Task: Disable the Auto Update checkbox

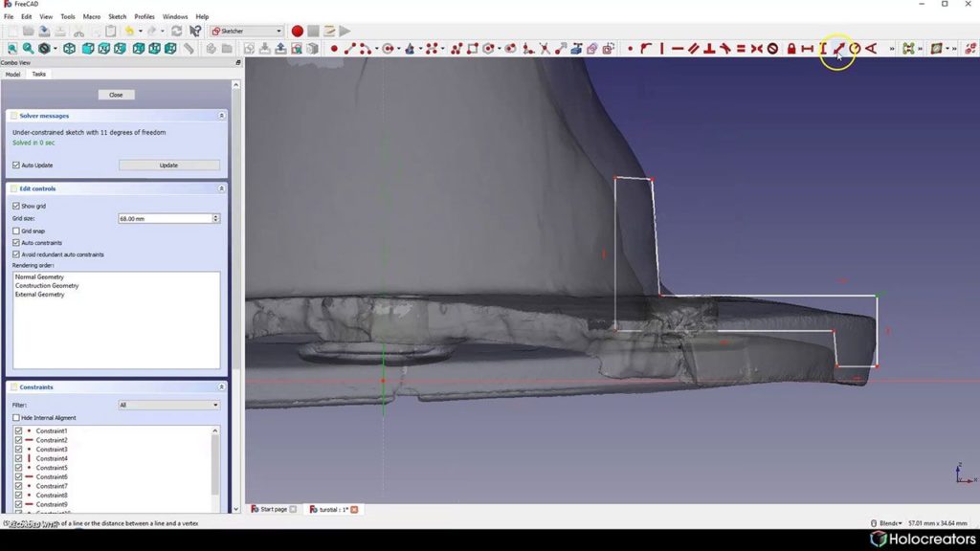Action: click(x=16, y=165)
